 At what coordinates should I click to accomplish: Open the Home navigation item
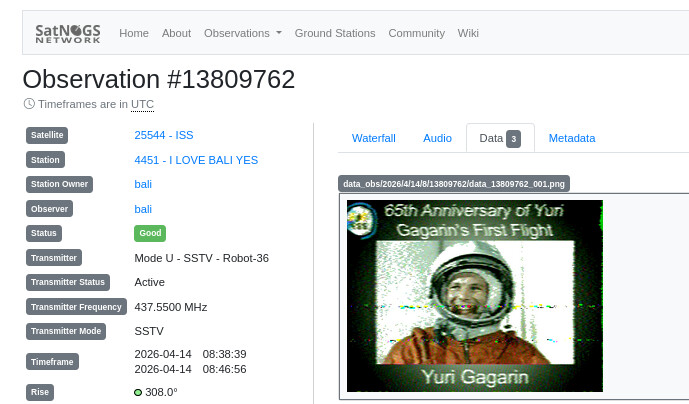134,33
